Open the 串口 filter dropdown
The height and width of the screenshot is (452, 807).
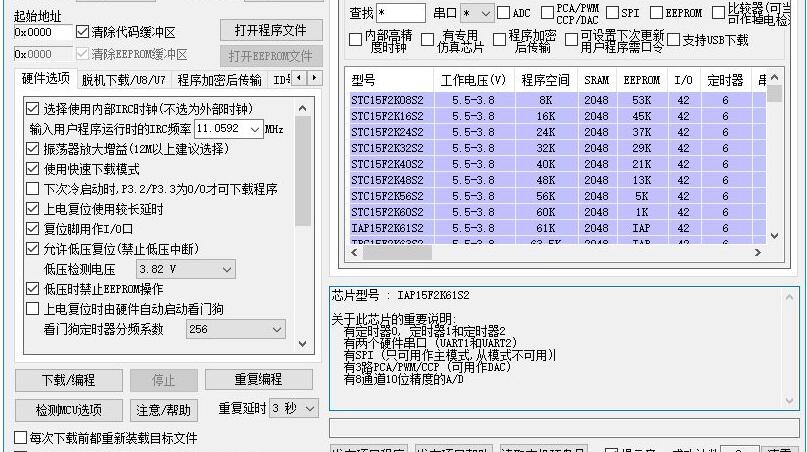point(477,13)
